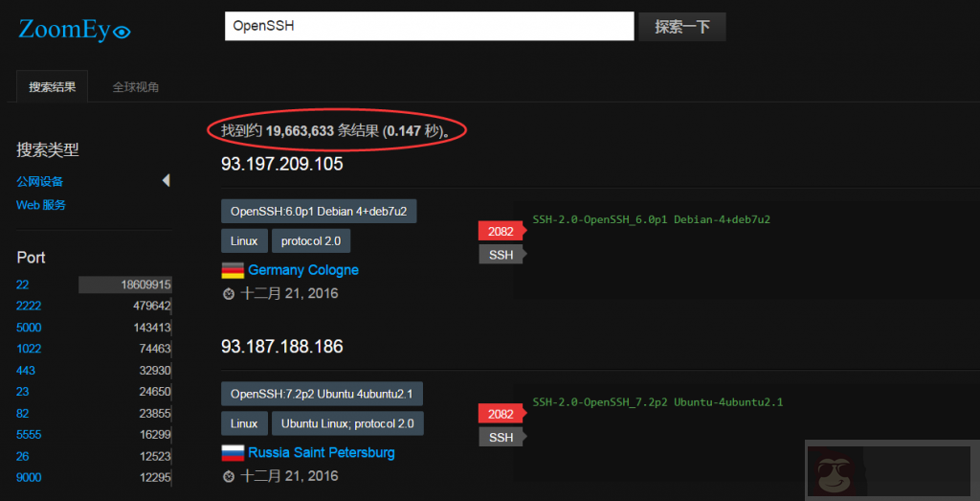
Task: Click the 探索一下 search button
Action: point(681,26)
